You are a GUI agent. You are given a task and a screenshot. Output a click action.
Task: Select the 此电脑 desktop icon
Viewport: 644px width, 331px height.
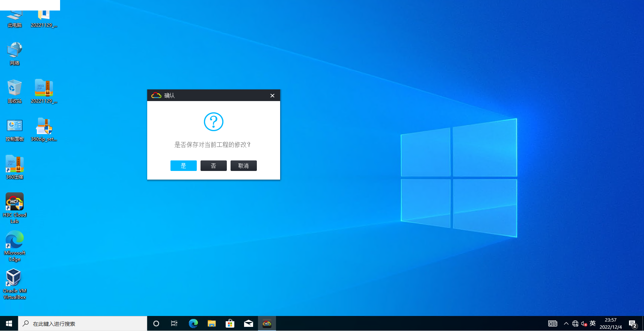pos(15,19)
